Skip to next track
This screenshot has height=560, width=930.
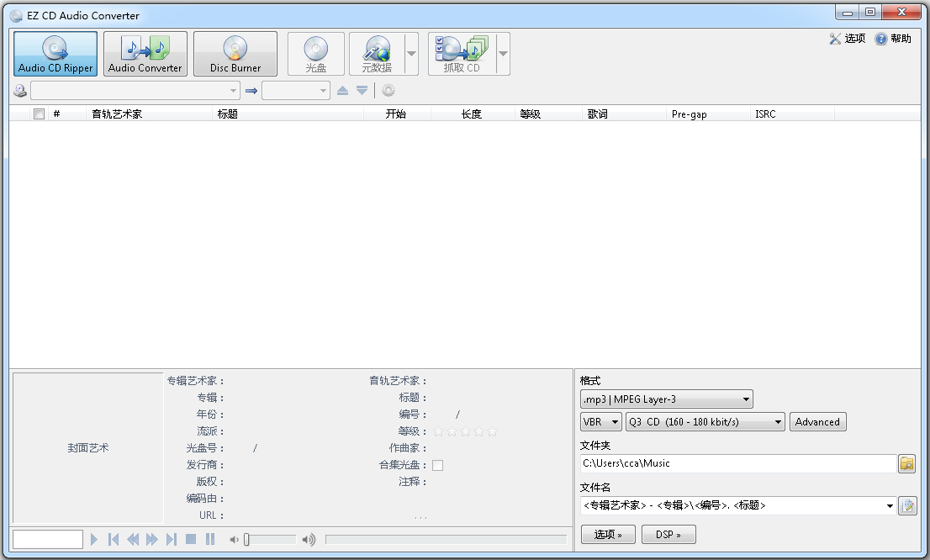[172, 539]
